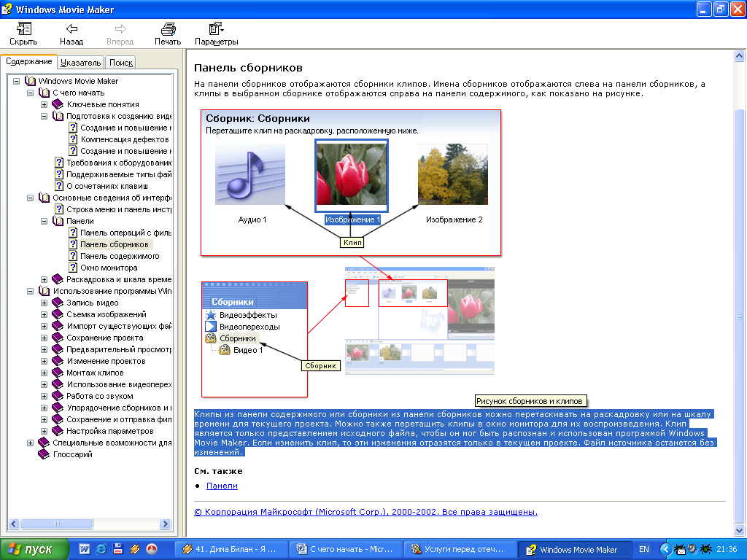Click the page icon beside Панель содержимого
This screenshot has height=560, width=747.
[x=72, y=256]
